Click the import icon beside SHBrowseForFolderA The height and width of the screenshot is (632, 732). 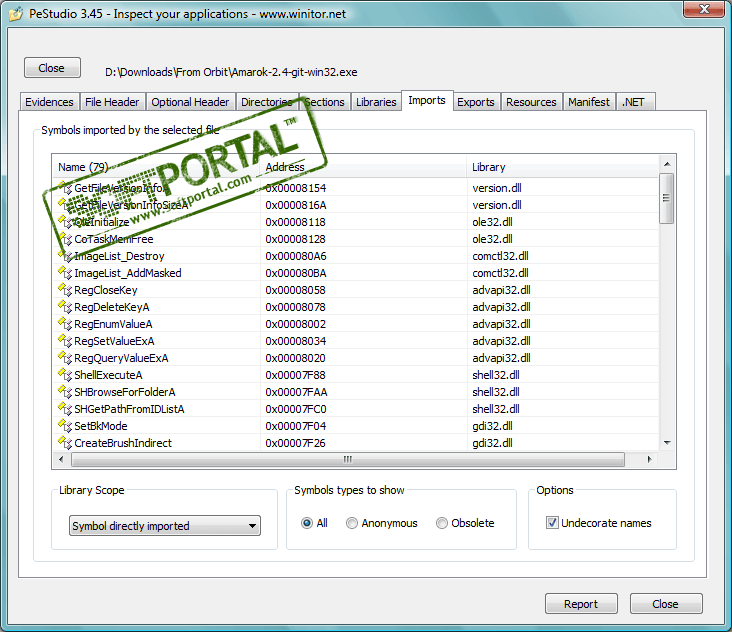[x=64, y=392]
